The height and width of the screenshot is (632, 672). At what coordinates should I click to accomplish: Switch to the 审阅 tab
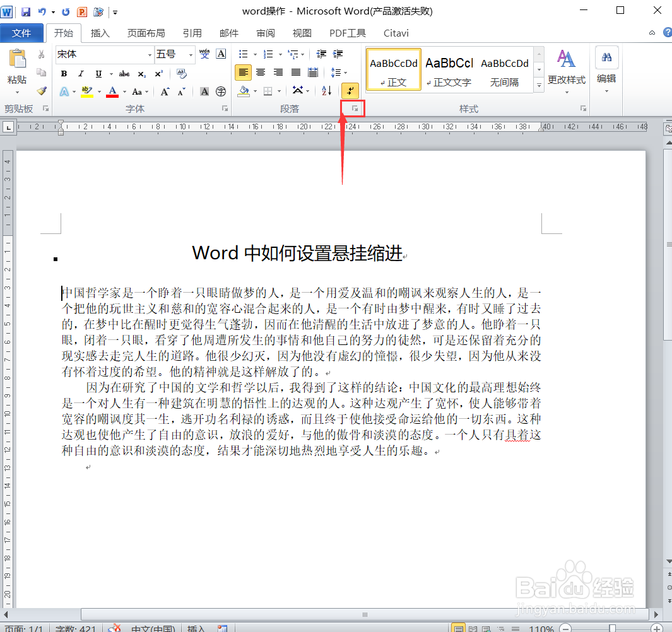click(266, 33)
